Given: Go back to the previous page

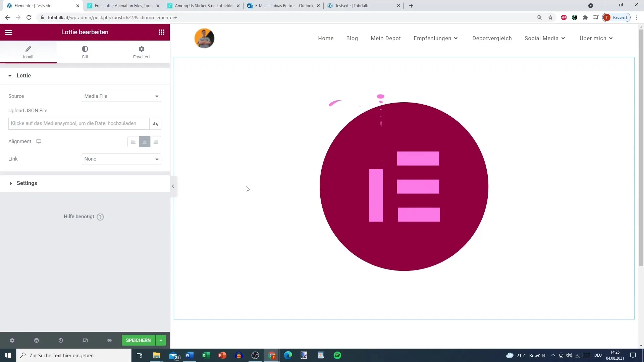Looking at the screenshot, I should pyautogui.click(x=7, y=17).
